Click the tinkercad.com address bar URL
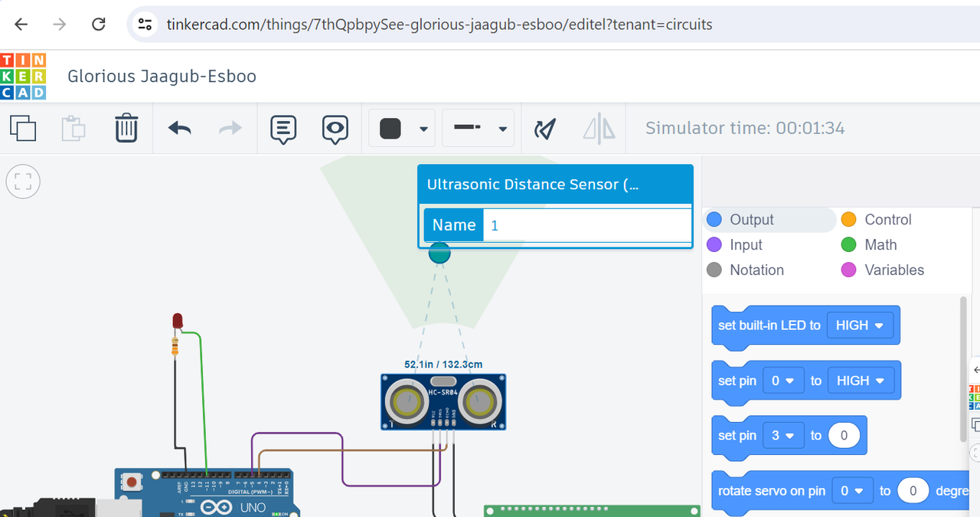The width and height of the screenshot is (980, 517). [x=439, y=25]
